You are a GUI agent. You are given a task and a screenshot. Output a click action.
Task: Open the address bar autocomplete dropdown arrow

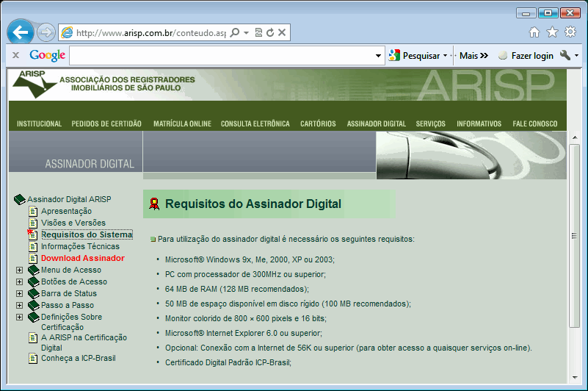tap(246, 33)
